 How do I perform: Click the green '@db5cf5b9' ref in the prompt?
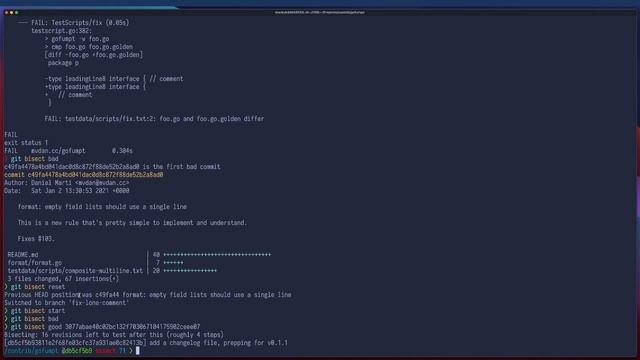point(77,351)
